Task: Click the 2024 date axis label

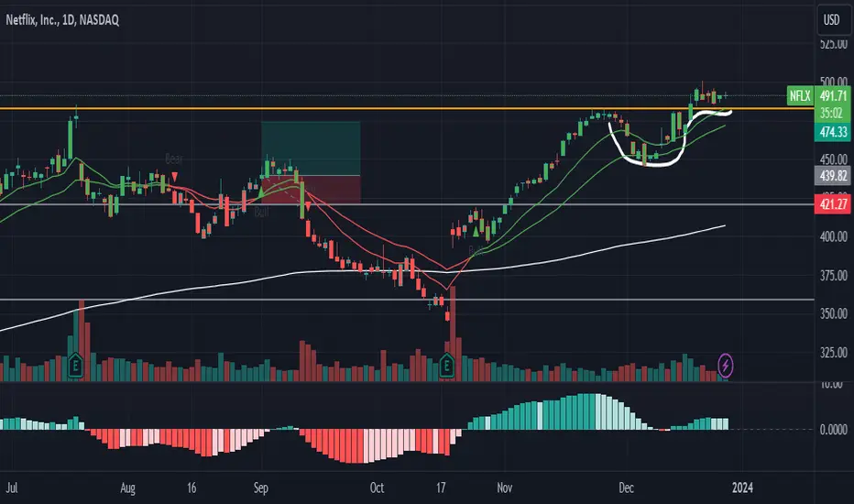Action: (742, 488)
